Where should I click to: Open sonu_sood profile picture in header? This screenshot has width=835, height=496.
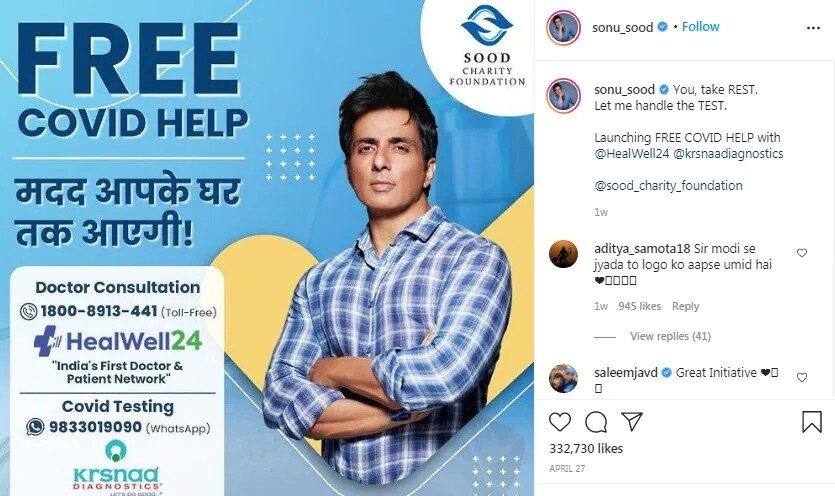click(x=563, y=27)
